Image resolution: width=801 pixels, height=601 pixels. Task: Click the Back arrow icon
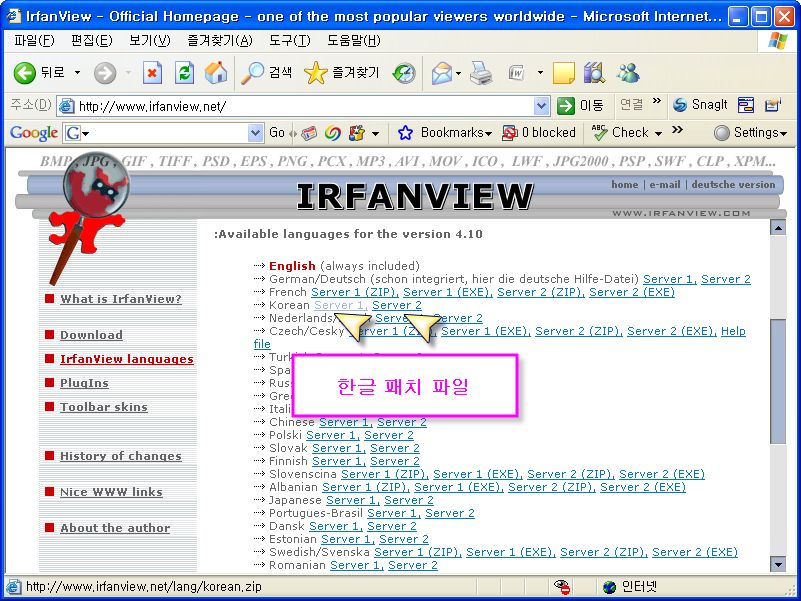[24, 74]
